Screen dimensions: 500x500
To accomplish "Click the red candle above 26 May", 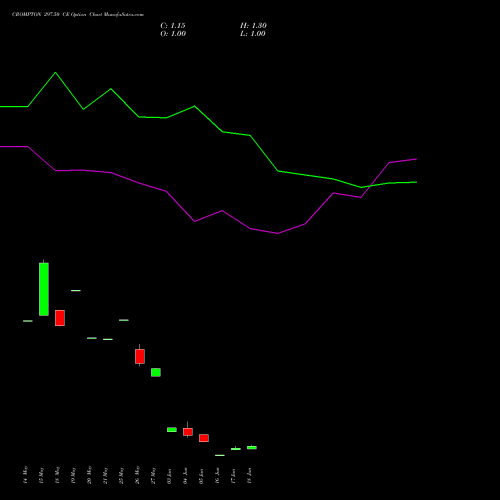I will point(140,356).
